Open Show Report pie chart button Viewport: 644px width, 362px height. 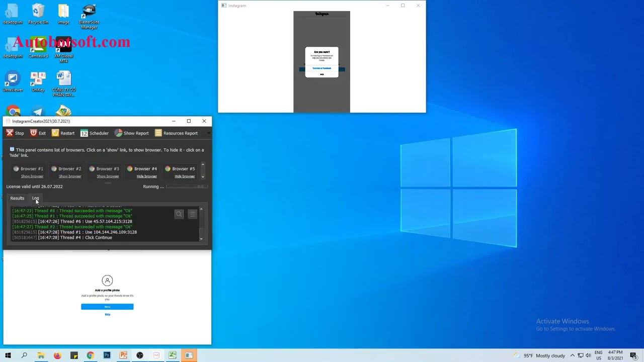tap(131, 133)
